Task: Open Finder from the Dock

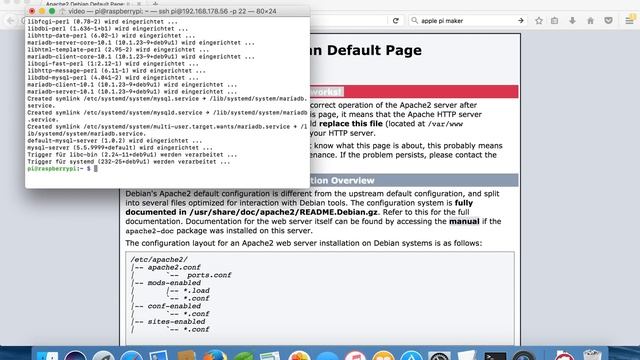Action: [x=47, y=356]
